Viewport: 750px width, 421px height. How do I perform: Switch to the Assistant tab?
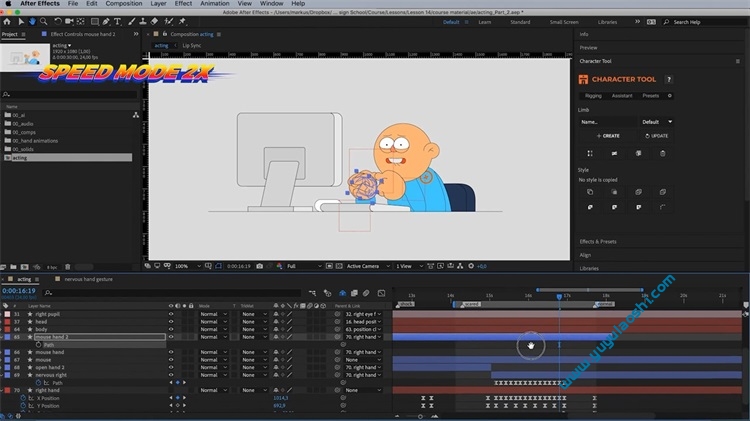tap(622, 96)
